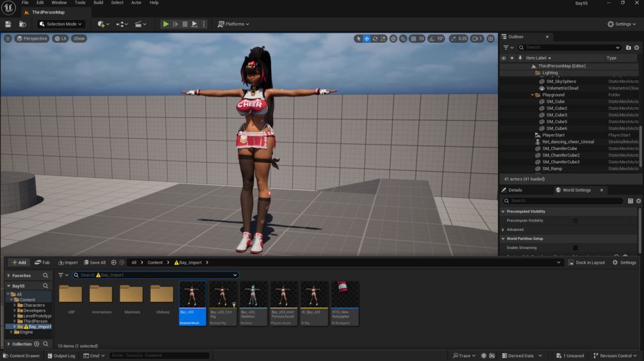The width and height of the screenshot is (644, 361).
Task: Select the Bay_v03_Ctrl Rig asset thumbnail
Action: [x=222, y=303]
